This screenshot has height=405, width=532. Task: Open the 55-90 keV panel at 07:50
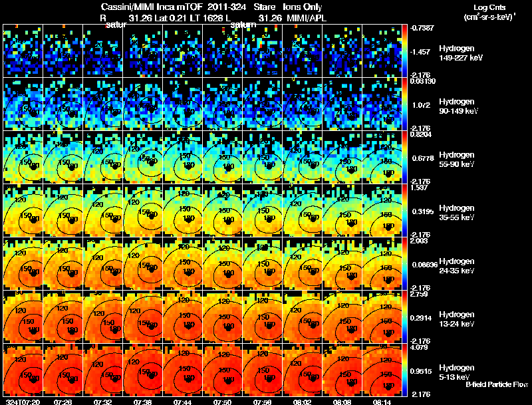[x=223, y=158]
